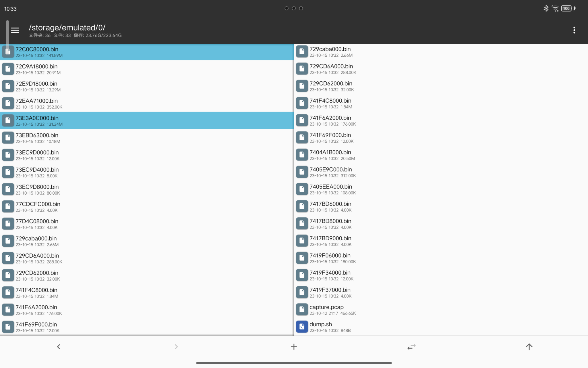
Task: Select 7417BD9000.bin file
Action: [x=441, y=241]
